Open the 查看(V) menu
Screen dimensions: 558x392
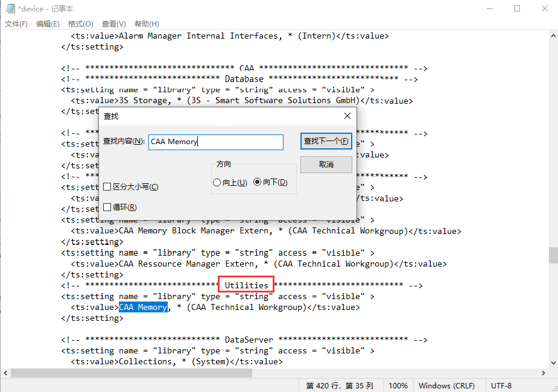pyautogui.click(x=113, y=24)
